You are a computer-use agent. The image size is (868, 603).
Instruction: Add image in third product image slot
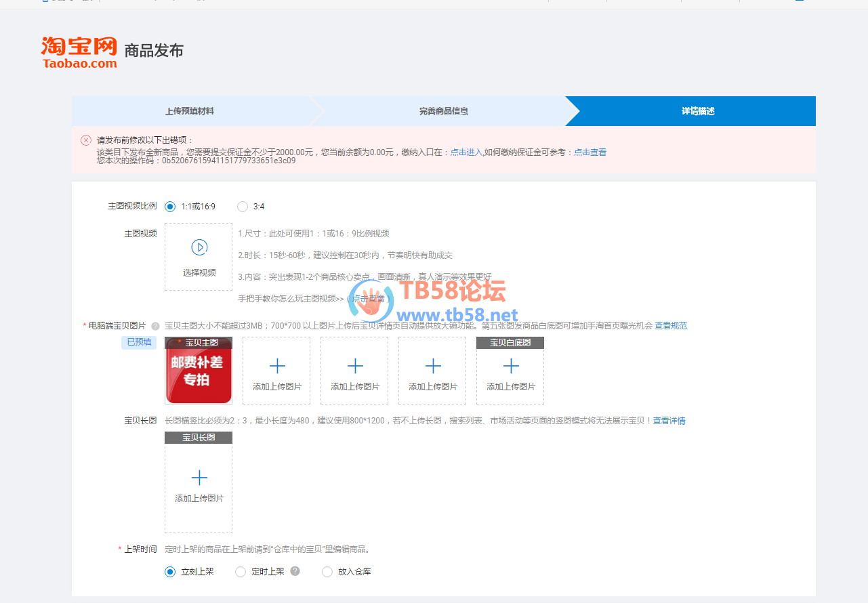[x=355, y=371]
